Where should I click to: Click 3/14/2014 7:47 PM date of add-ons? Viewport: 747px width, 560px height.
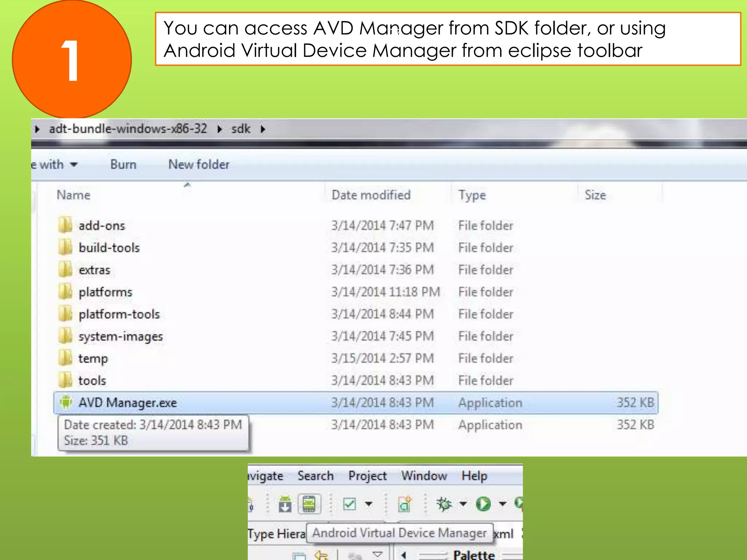pyautogui.click(x=383, y=226)
